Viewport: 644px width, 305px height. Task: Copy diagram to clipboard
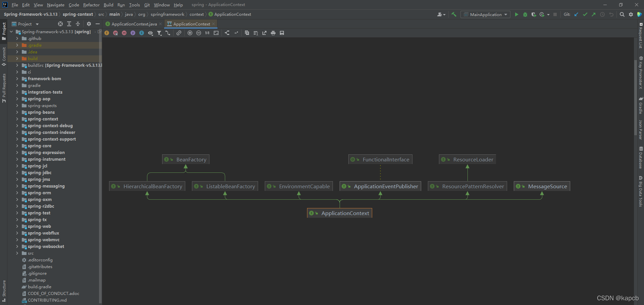tap(247, 33)
